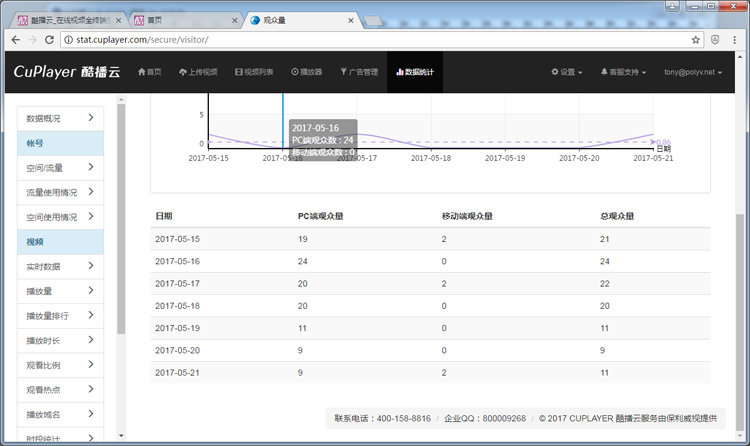Open the 播放器 player section

(x=306, y=72)
